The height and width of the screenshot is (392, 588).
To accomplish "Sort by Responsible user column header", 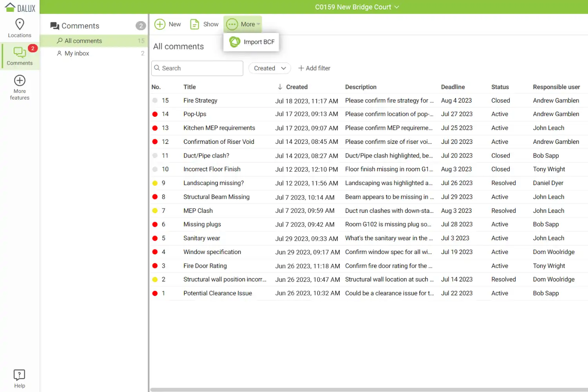I will [556, 87].
